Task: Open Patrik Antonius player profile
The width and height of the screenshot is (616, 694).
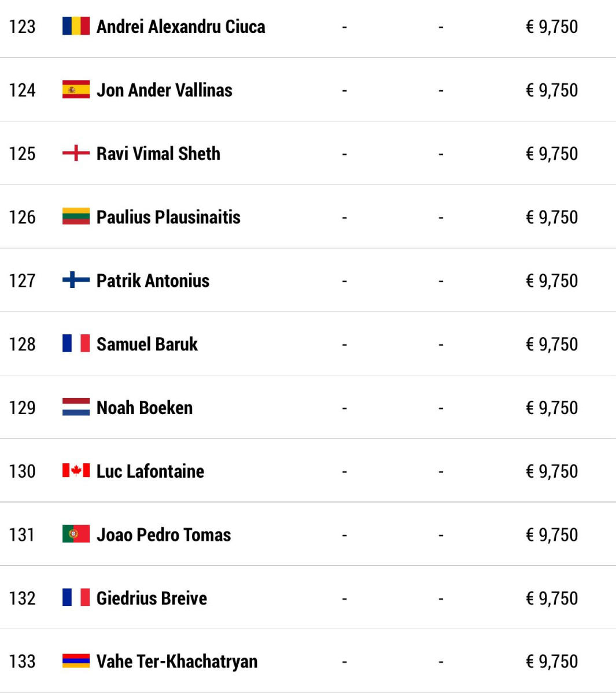Action: coord(153,280)
